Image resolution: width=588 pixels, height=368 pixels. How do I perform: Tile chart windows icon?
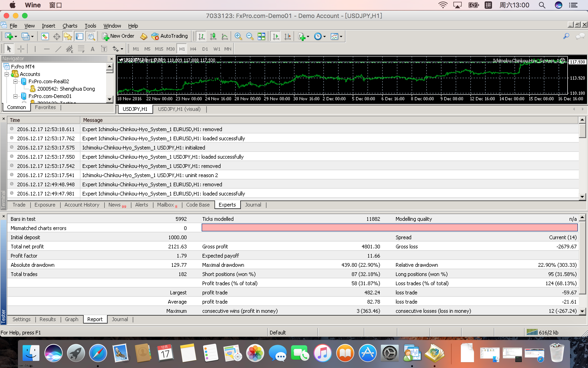click(261, 37)
